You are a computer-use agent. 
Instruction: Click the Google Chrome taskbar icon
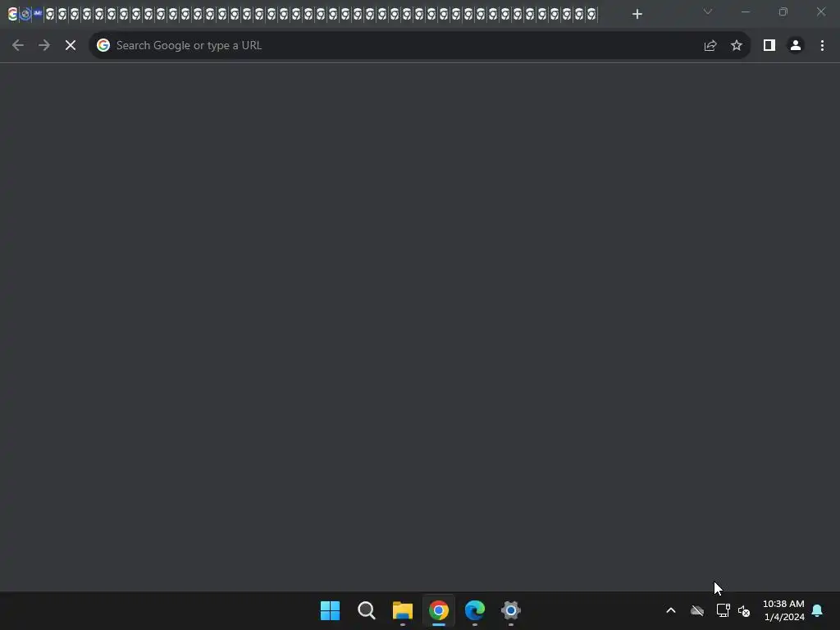point(439,610)
